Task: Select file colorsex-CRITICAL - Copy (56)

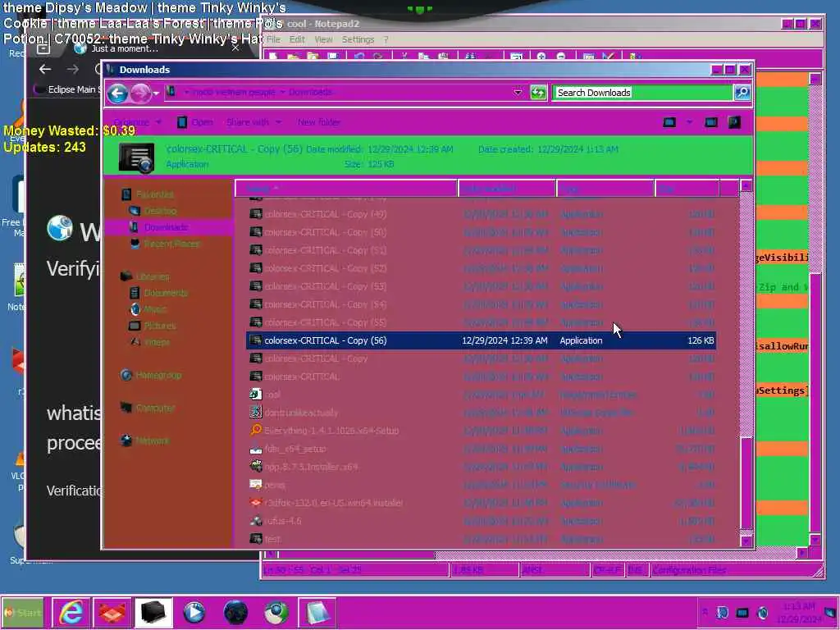Action: [481, 340]
